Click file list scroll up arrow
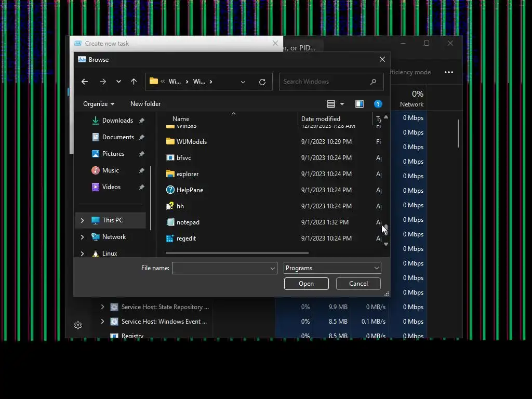The width and height of the screenshot is (532, 399). (x=386, y=117)
